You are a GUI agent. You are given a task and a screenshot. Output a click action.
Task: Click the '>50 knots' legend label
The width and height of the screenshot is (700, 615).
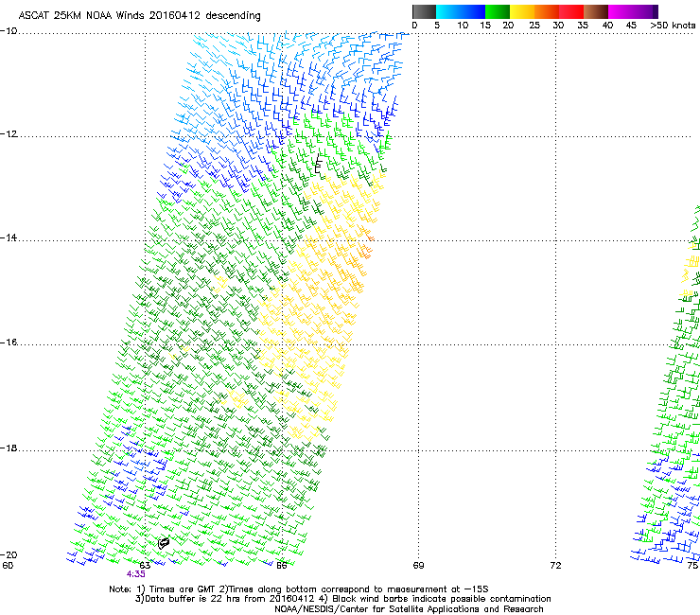[673, 26]
